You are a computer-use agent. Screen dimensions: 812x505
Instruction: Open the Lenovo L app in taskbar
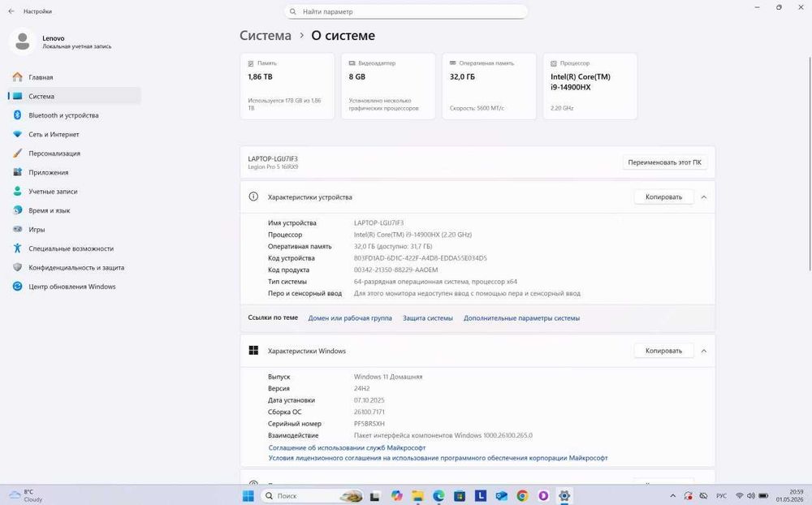coord(481,496)
